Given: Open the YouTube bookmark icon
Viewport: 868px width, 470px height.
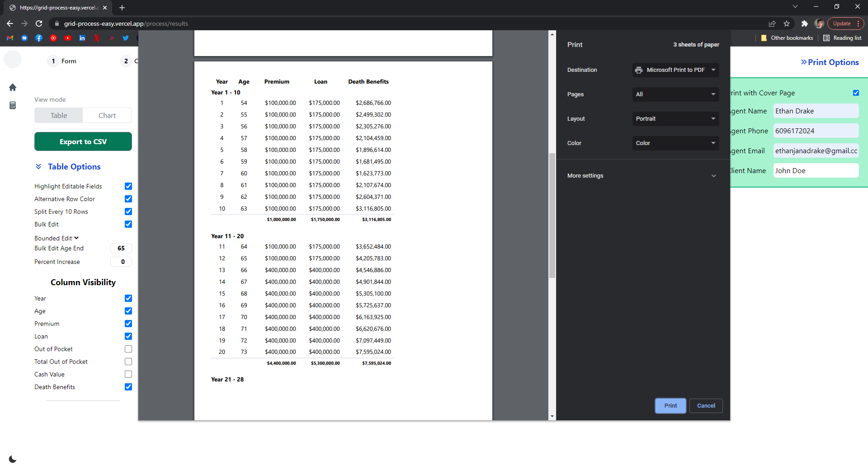Looking at the screenshot, I should click(68, 38).
